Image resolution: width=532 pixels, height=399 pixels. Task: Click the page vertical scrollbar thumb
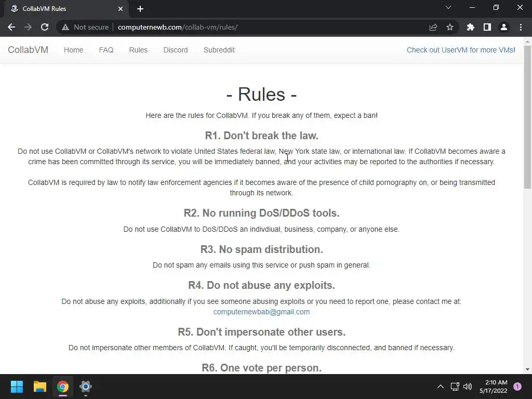pyautogui.click(x=527, y=117)
